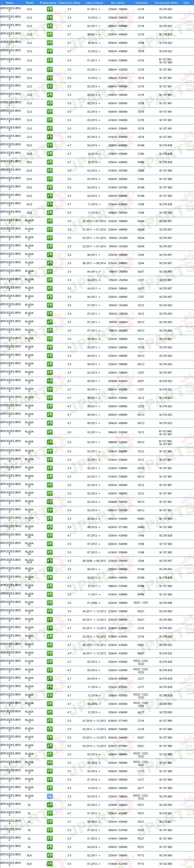Click fuel icon in Klasa R W251 row
Screen dimensions: 194x868
(50, 603)
